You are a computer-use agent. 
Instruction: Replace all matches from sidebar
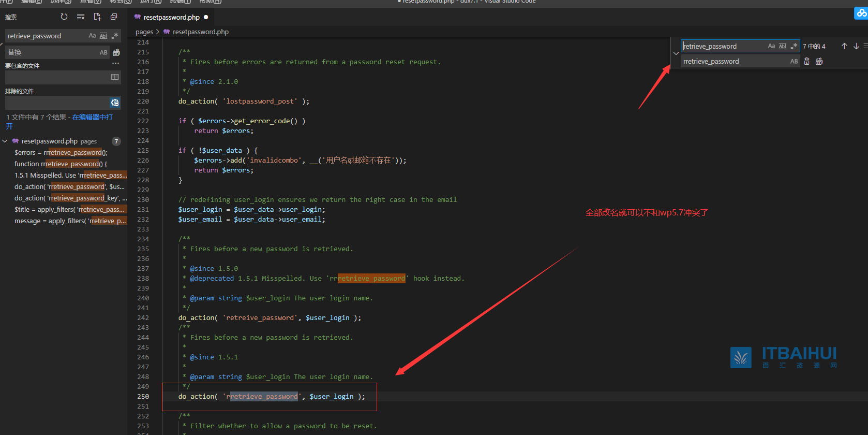(116, 52)
